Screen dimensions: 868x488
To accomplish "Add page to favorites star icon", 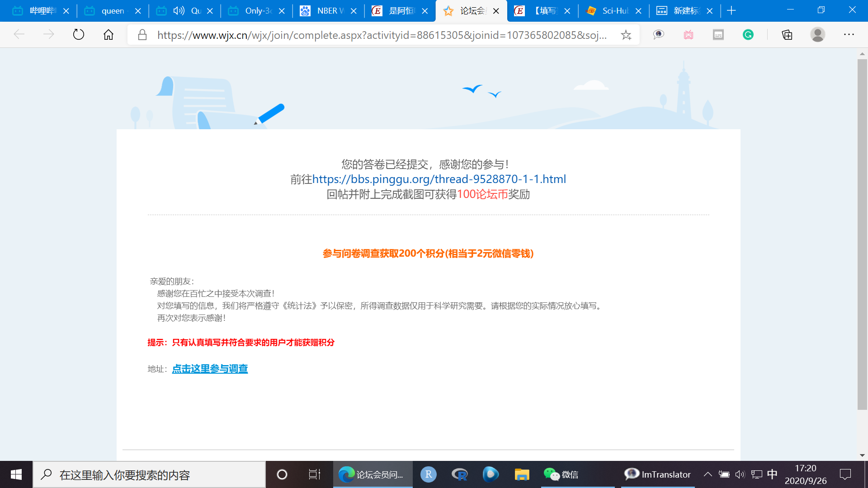I will coord(626,35).
